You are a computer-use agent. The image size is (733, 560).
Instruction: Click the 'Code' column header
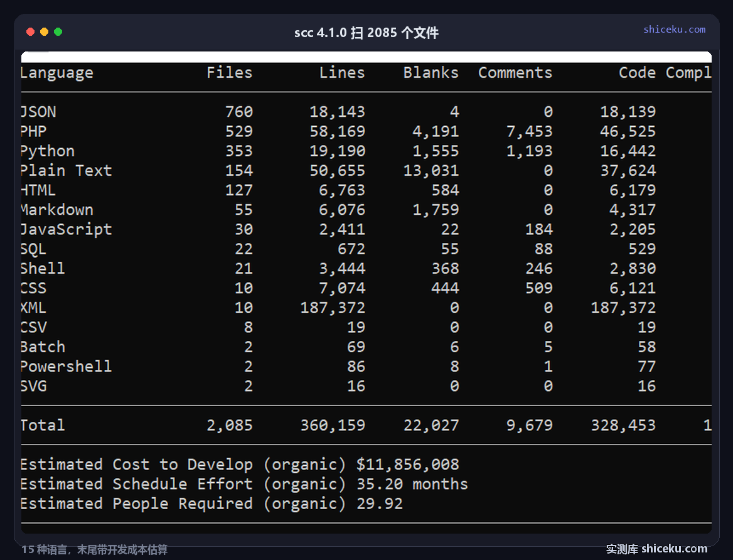pos(637,73)
